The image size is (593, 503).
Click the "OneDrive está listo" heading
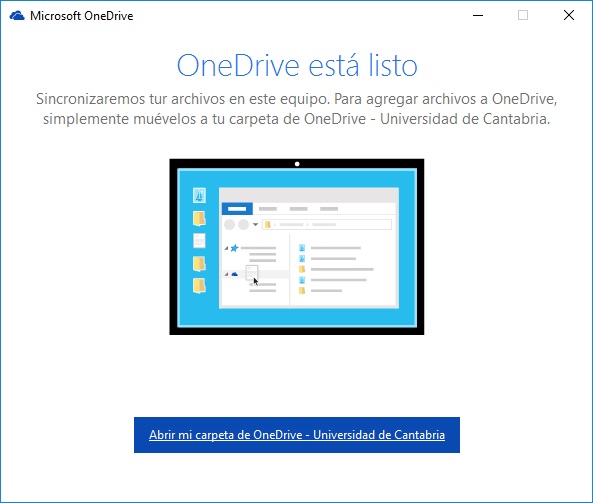pos(297,66)
